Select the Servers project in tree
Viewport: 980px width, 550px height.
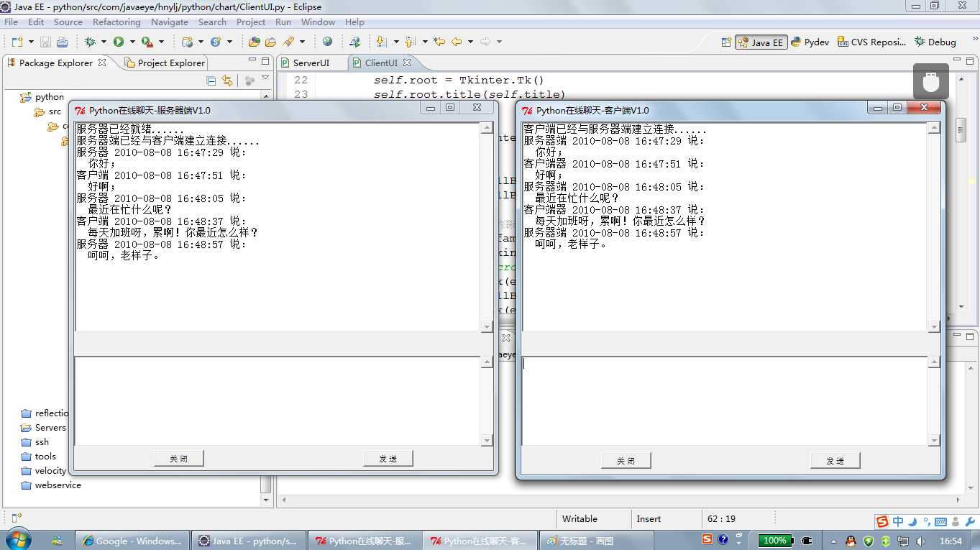point(43,428)
